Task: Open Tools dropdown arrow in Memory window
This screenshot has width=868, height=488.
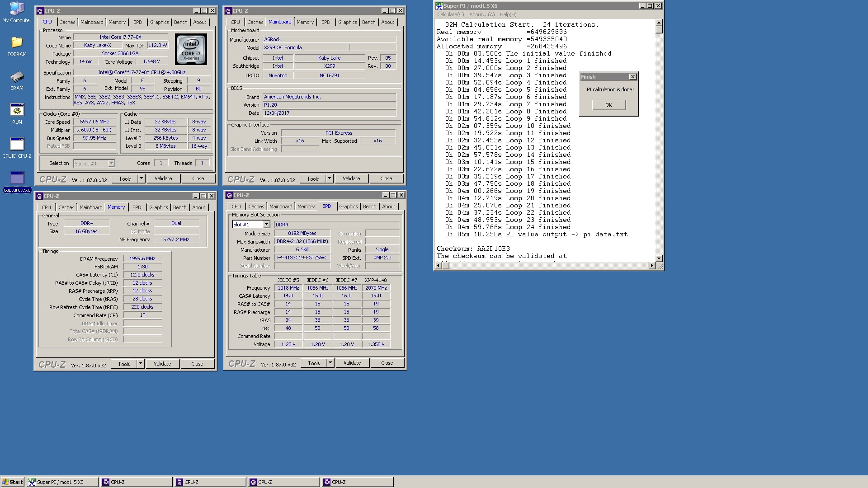Action: pyautogui.click(x=140, y=364)
